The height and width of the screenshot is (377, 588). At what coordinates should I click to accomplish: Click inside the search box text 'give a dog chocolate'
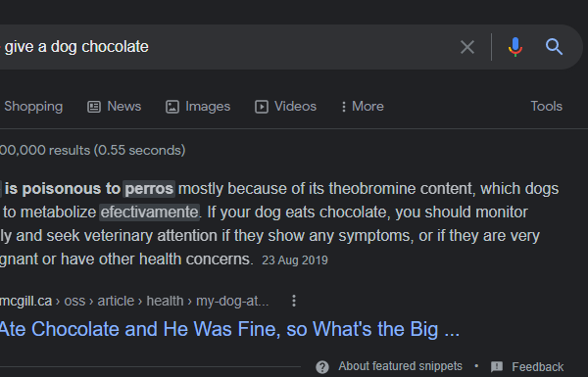[76, 47]
